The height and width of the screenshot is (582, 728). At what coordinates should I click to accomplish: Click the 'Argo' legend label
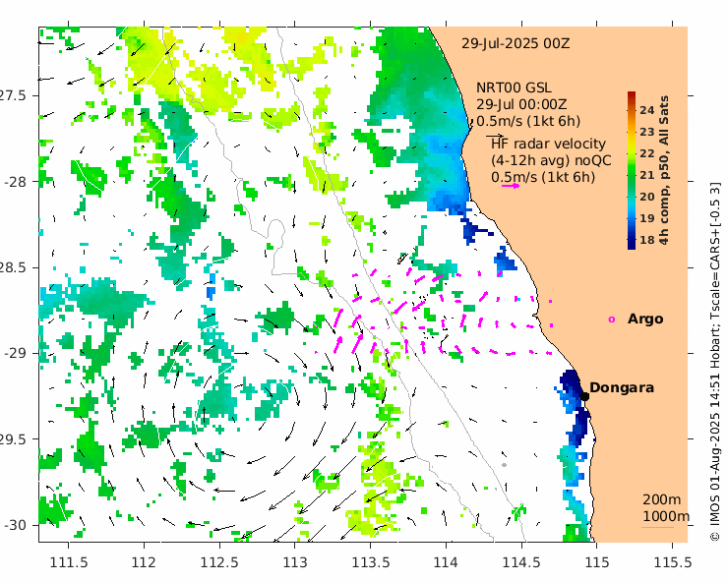coord(645,319)
